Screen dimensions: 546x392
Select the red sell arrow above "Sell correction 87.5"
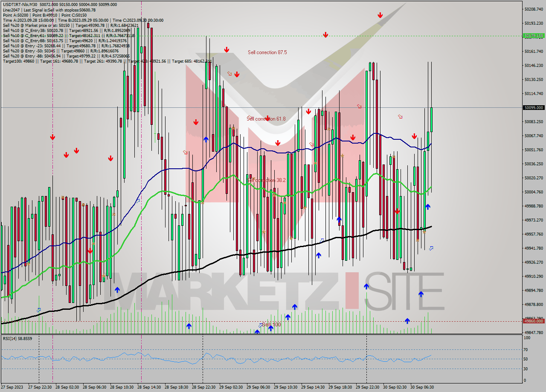pos(226,50)
